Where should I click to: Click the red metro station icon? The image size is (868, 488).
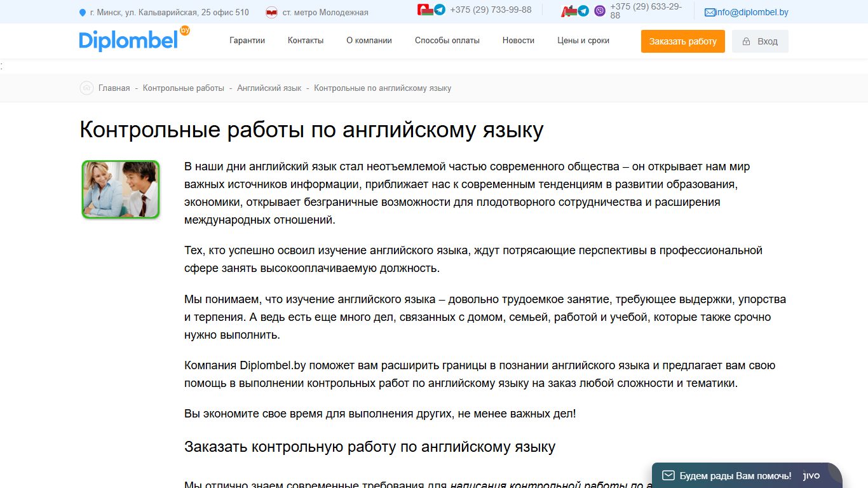click(x=271, y=12)
